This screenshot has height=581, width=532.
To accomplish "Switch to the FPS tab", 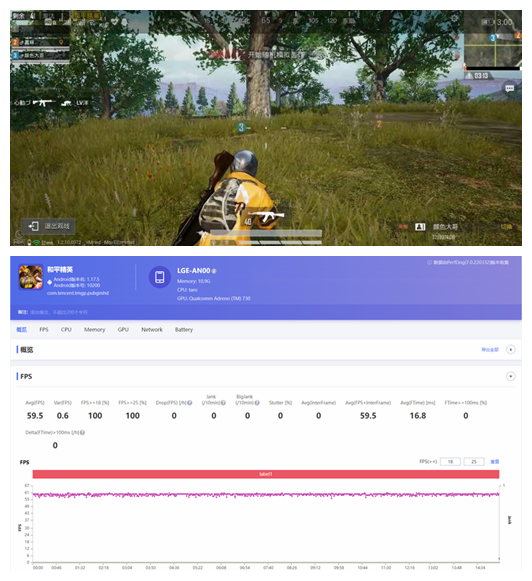I will tap(44, 329).
